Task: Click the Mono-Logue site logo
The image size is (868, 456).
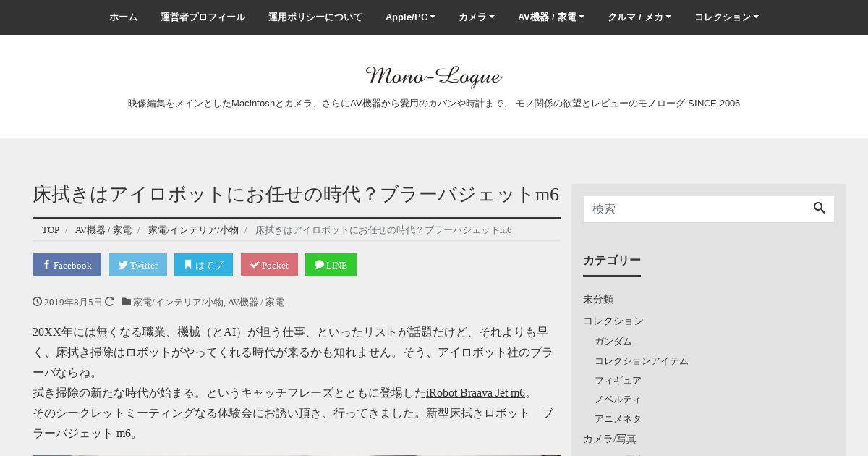Action: click(x=434, y=75)
